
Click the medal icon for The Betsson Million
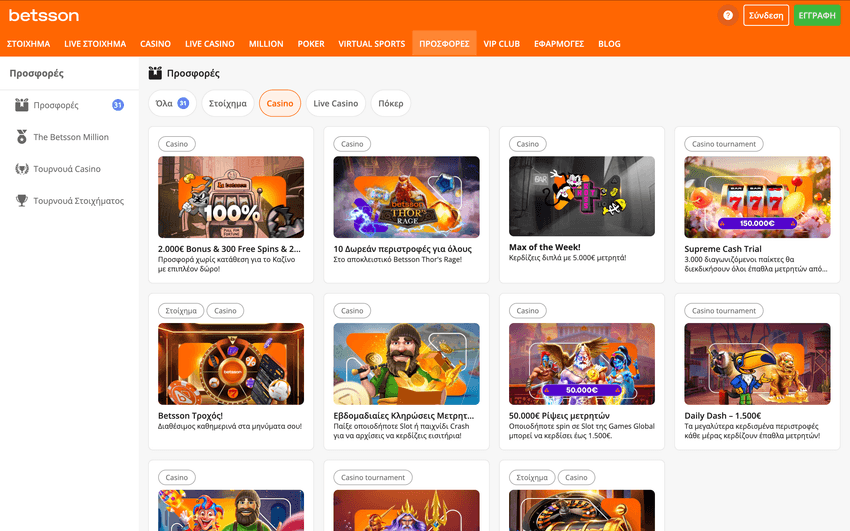22,137
